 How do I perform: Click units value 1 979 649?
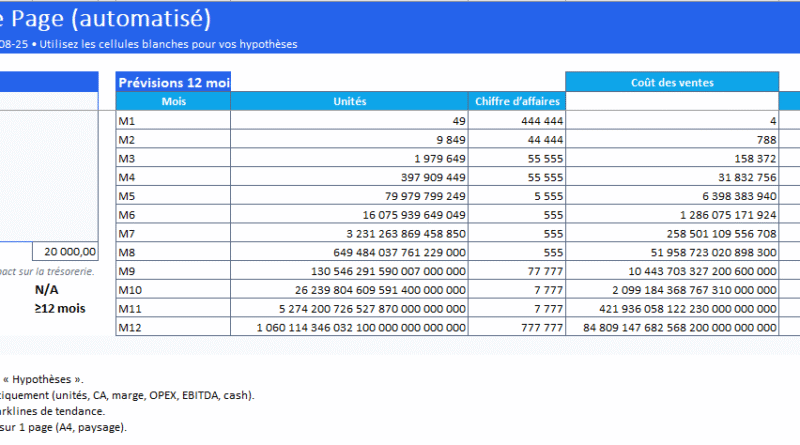tap(349, 158)
